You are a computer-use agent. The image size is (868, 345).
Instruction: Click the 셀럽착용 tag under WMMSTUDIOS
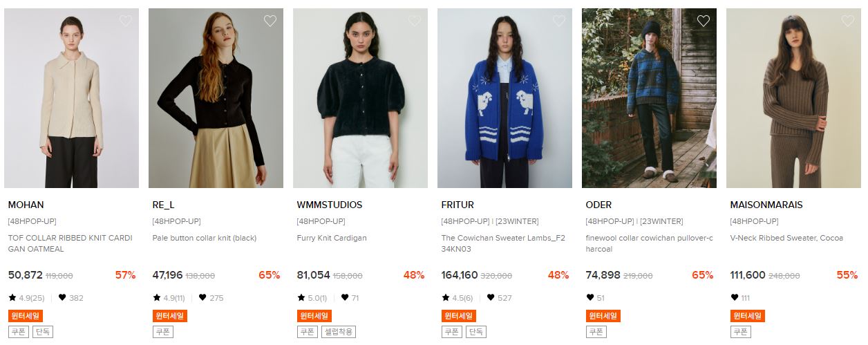click(338, 332)
